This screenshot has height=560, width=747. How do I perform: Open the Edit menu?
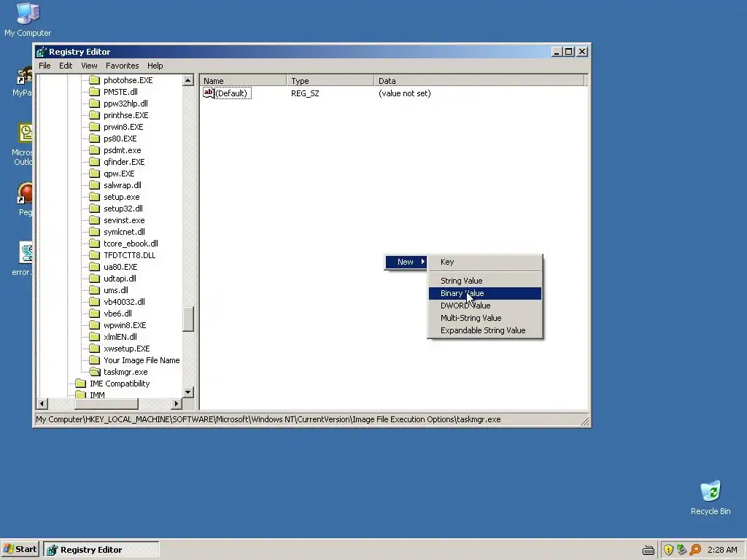click(66, 66)
